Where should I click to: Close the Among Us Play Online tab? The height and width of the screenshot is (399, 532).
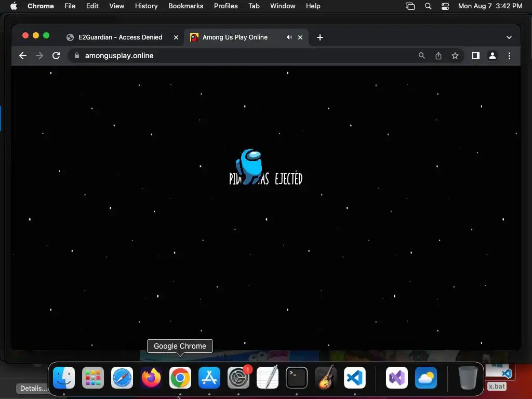coord(300,37)
